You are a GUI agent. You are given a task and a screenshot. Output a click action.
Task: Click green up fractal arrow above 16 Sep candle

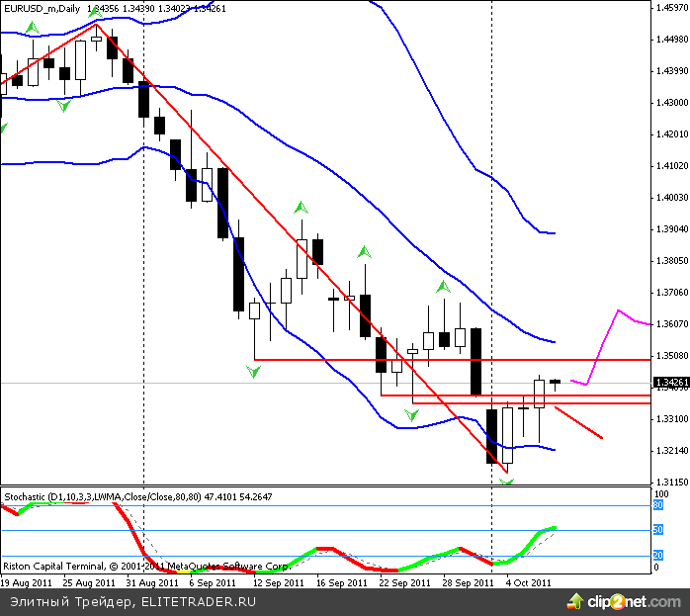click(x=301, y=208)
